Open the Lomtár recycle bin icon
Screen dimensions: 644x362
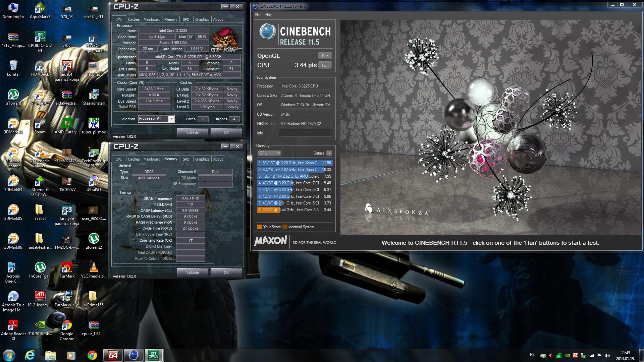13,68
